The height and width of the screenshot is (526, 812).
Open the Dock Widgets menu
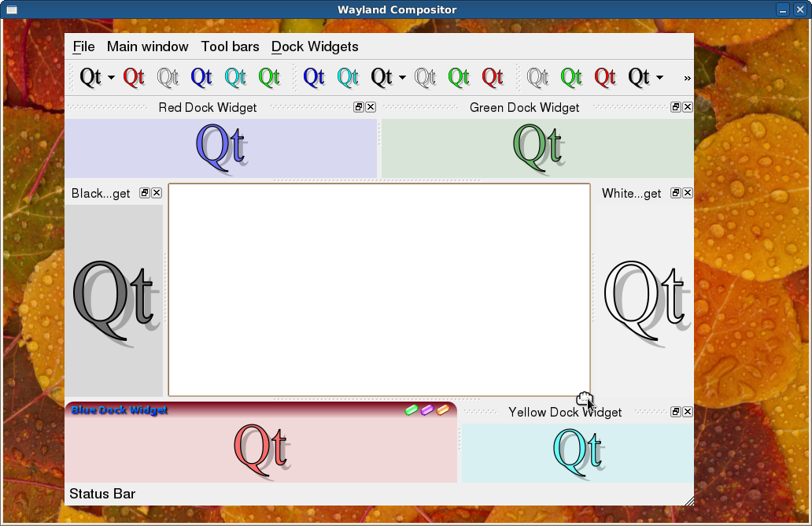315,46
